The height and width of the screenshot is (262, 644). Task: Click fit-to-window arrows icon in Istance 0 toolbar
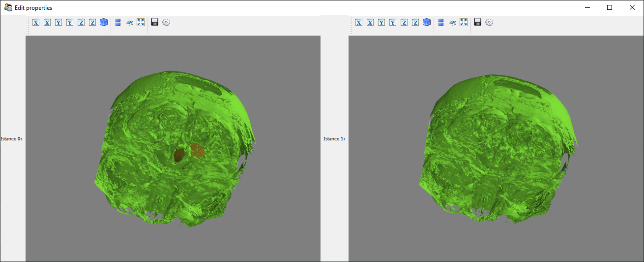(141, 22)
